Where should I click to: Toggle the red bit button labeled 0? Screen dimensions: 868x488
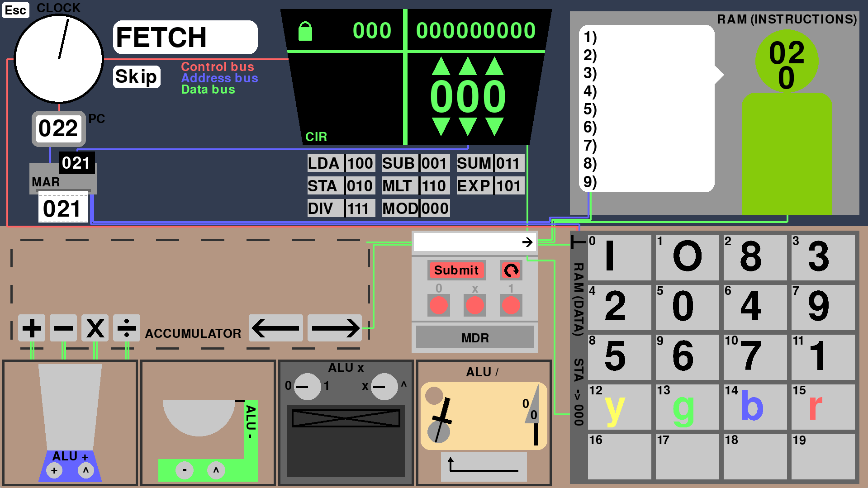coord(438,305)
